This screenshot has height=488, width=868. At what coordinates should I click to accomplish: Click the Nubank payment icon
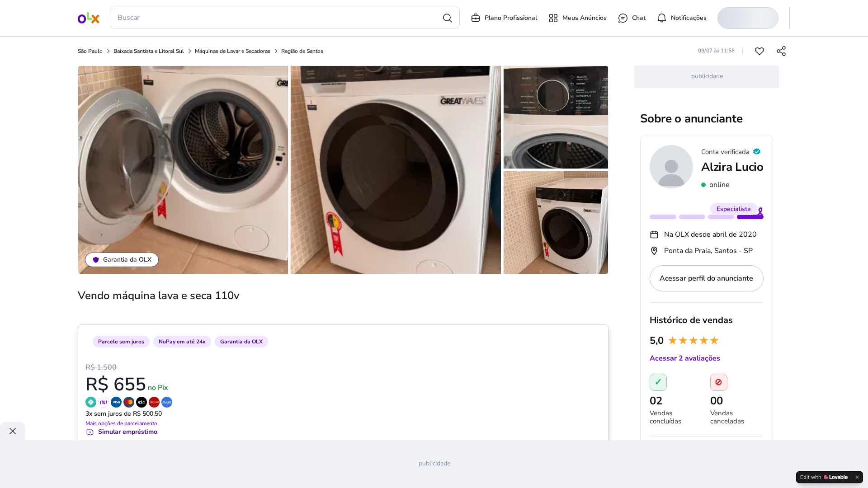click(104, 402)
